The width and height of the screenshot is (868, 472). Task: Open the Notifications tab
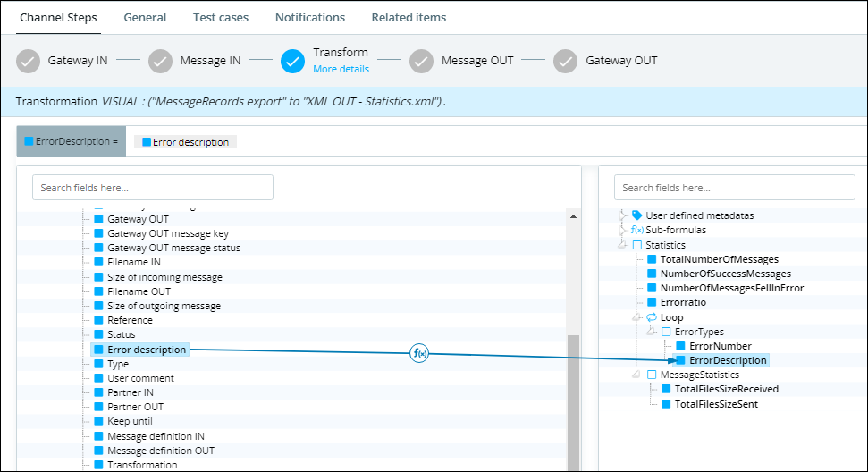pos(309,17)
